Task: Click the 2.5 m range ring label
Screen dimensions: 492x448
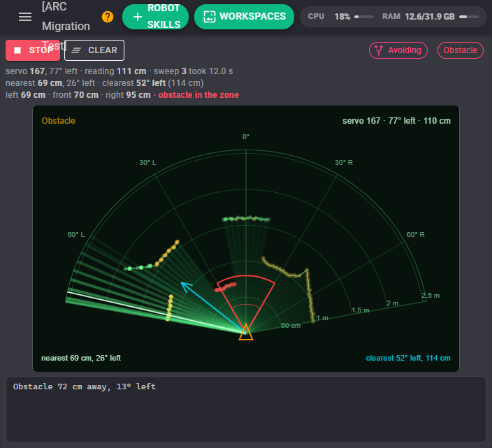Action: pos(430,296)
